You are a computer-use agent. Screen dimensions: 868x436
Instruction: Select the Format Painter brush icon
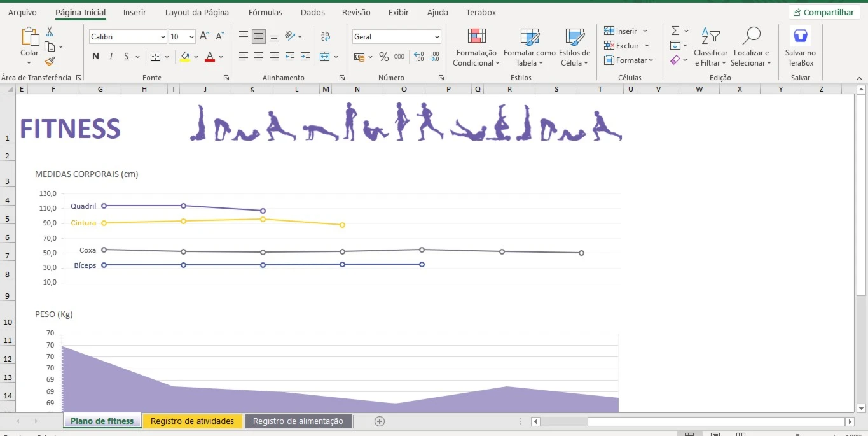click(x=50, y=61)
